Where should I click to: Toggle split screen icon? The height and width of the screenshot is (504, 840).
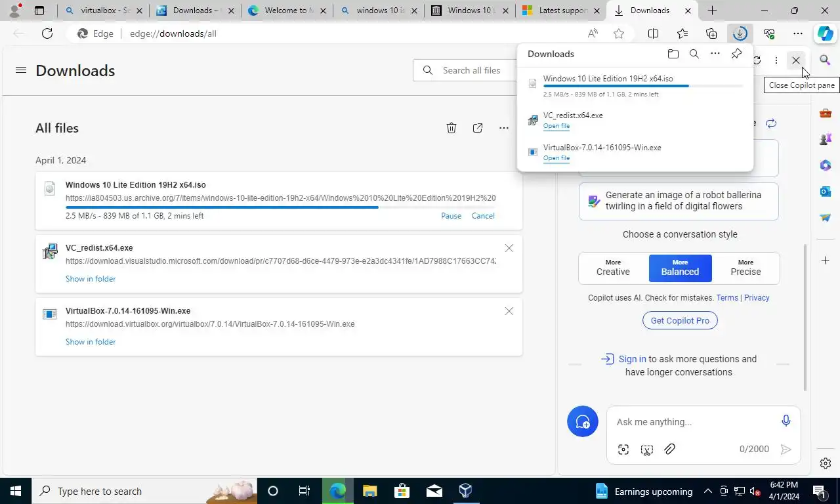(x=654, y=33)
